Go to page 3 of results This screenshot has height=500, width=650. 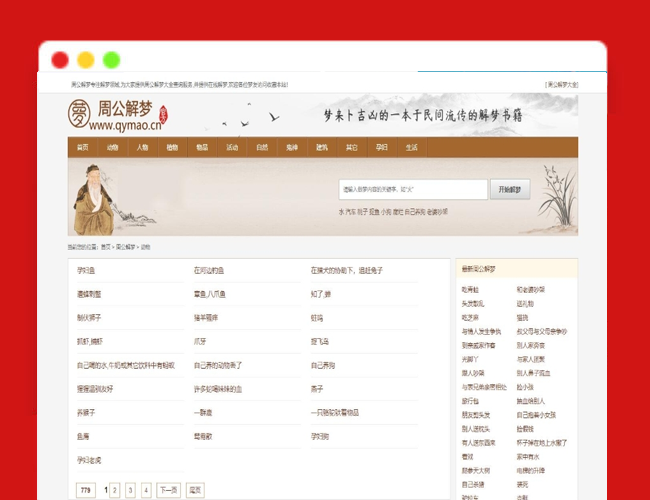tap(130, 490)
